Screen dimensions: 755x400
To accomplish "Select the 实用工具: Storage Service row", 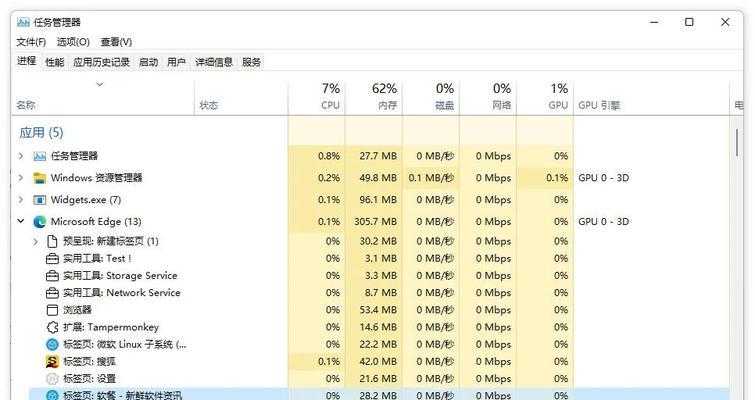I will click(379, 276).
